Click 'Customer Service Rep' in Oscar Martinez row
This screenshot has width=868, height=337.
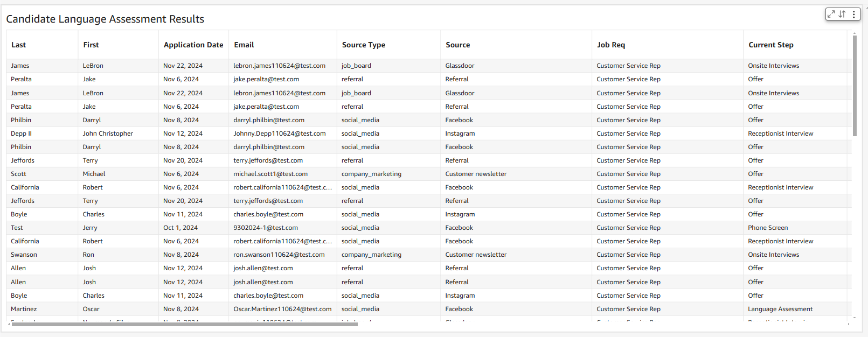tap(628, 309)
